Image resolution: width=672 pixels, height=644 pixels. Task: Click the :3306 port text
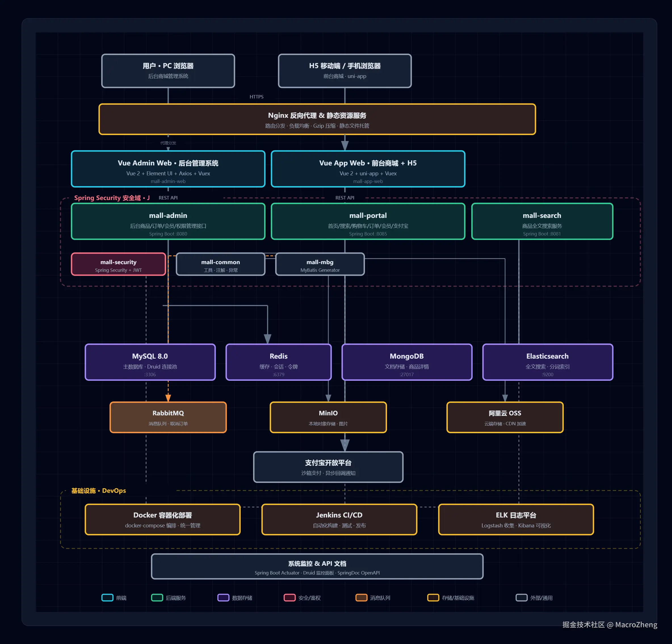150,374
